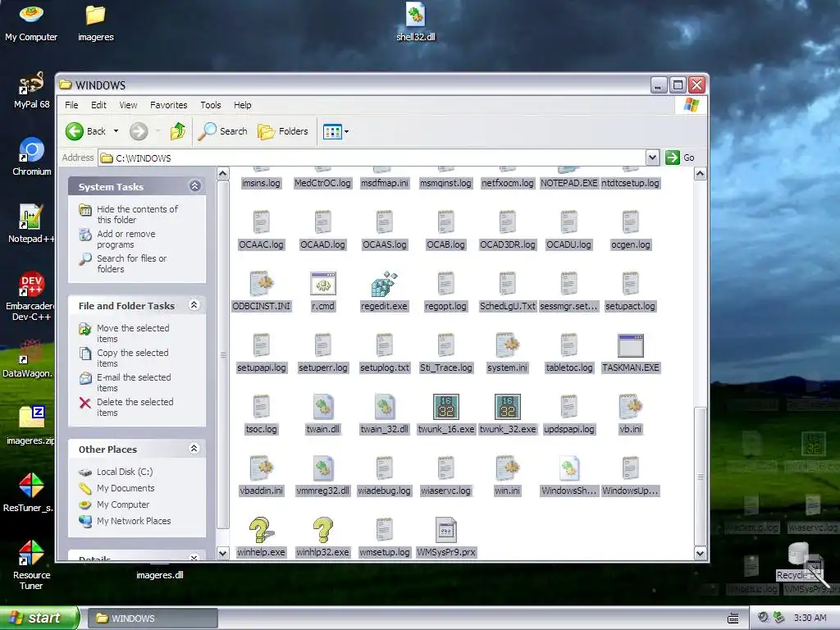This screenshot has height=630, width=840.
Task: Click Copy the selected items
Action: pyautogui.click(x=132, y=358)
